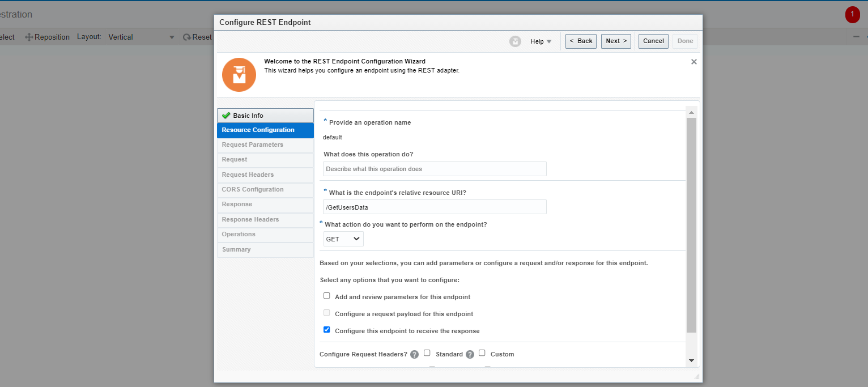This screenshot has height=387, width=868.
Task: Click the green checkmark on Basic Info step
Action: pyautogui.click(x=226, y=115)
